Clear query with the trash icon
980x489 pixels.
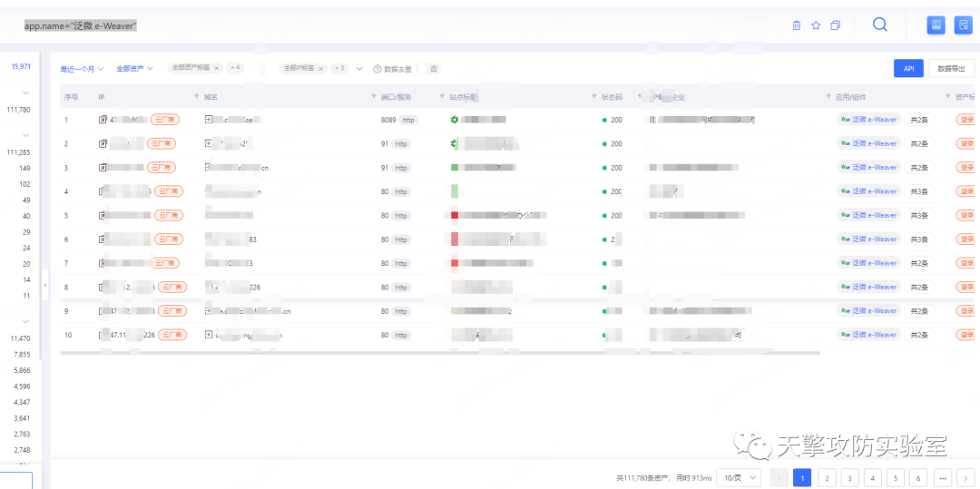click(x=797, y=25)
